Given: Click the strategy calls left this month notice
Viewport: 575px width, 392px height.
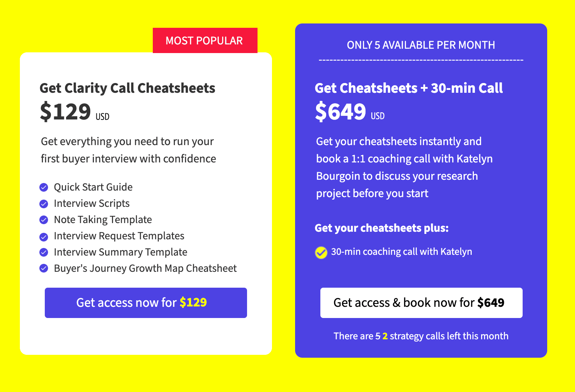Looking at the screenshot, I should coord(421,336).
